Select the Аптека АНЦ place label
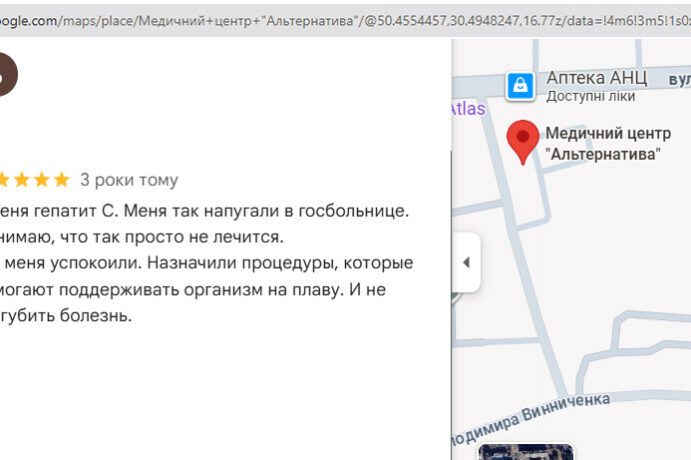 click(596, 78)
